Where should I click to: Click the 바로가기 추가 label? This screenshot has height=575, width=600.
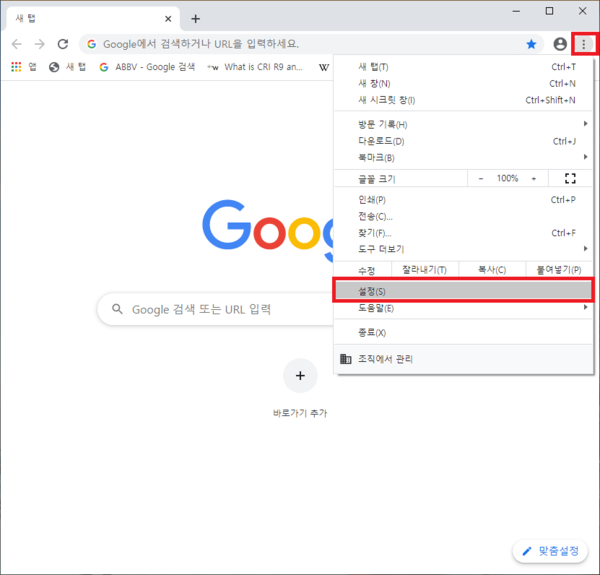(x=300, y=413)
